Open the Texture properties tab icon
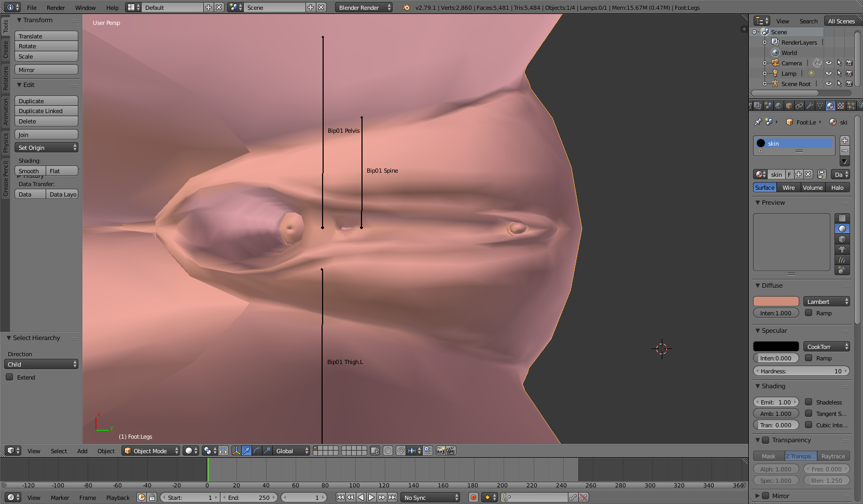Viewport: 863px width, 504px height. [x=841, y=106]
